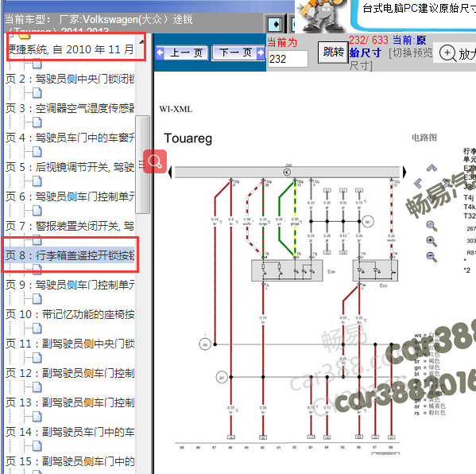
Task: Select highlighted 页 8：行李箱盖遥控开锁 entry
Action: (x=70, y=255)
